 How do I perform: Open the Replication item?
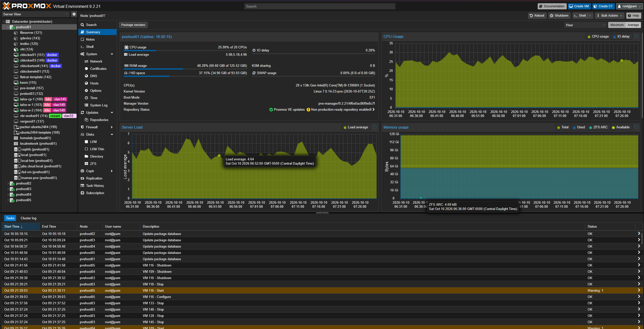[x=94, y=178]
